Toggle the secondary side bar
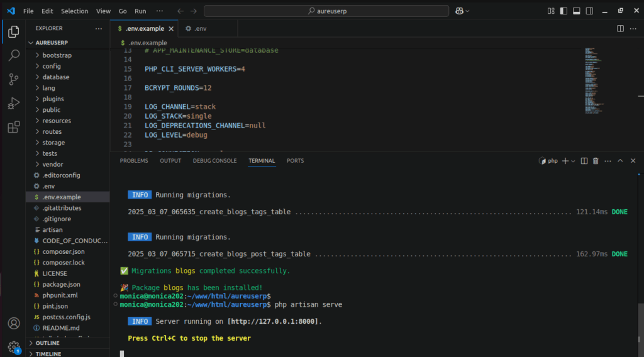The image size is (644, 357). [589, 11]
